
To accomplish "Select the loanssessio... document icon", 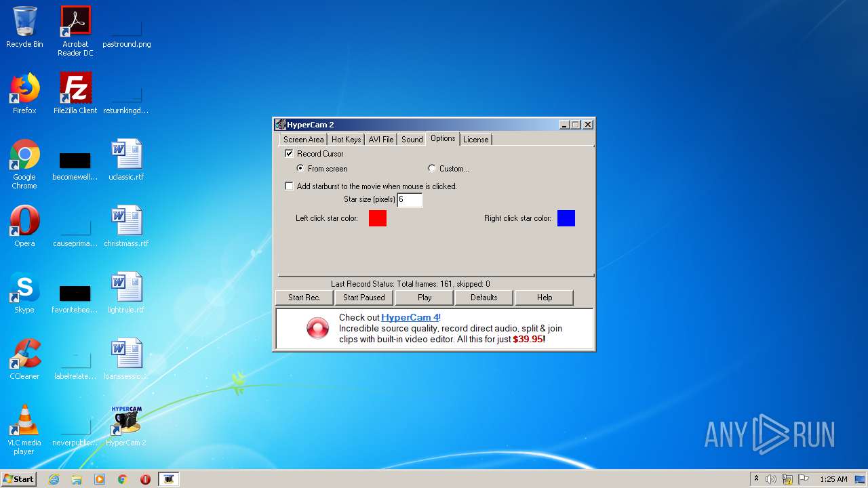I will [126, 359].
